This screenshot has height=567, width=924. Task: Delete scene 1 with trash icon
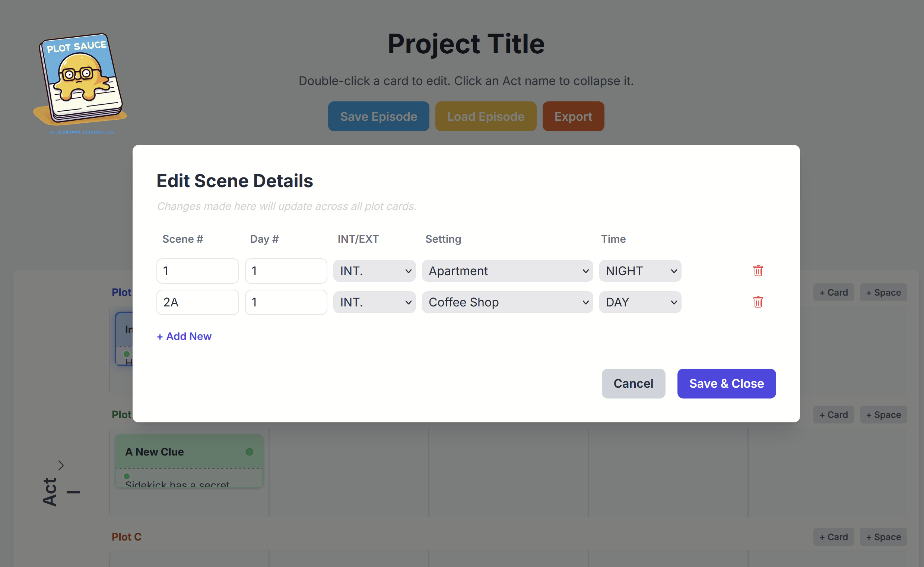[758, 271]
